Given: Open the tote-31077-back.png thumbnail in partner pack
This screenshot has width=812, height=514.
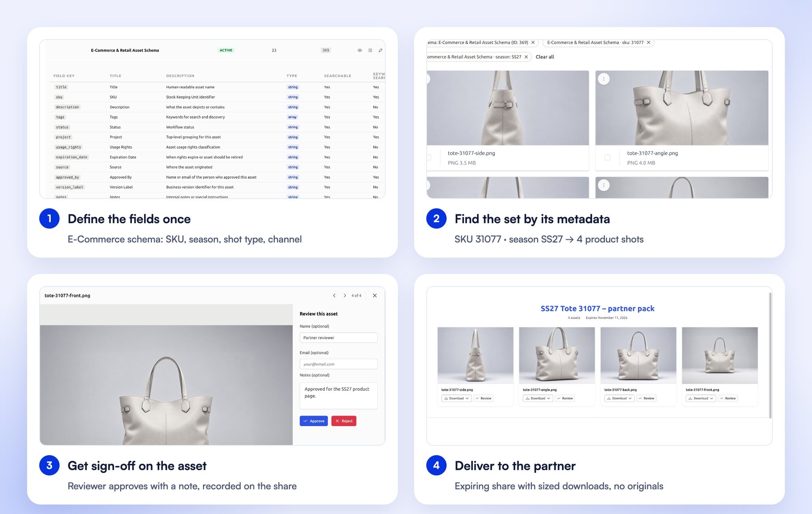Looking at the screenshot, I should tap(638, 355).
